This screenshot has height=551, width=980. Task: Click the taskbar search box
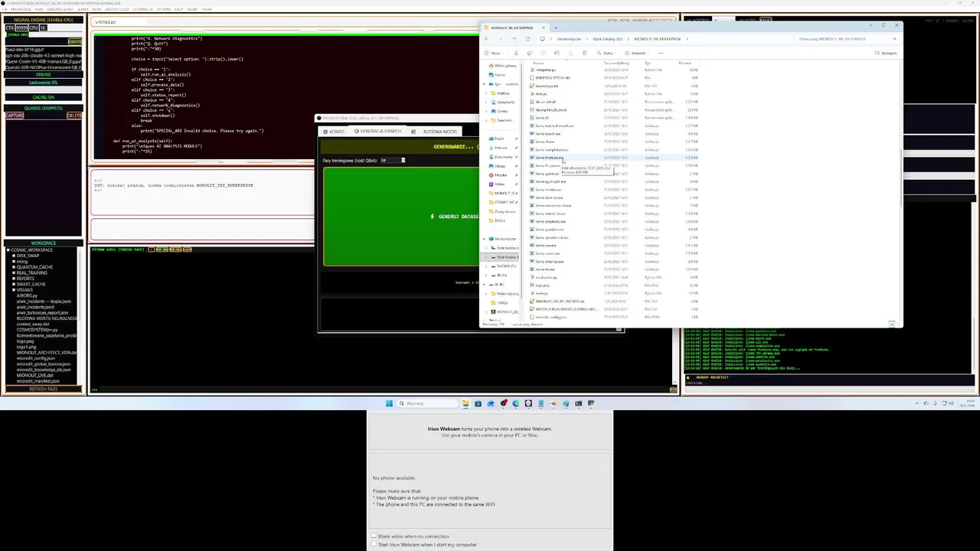pyautogui.click(x=427, y=403)
